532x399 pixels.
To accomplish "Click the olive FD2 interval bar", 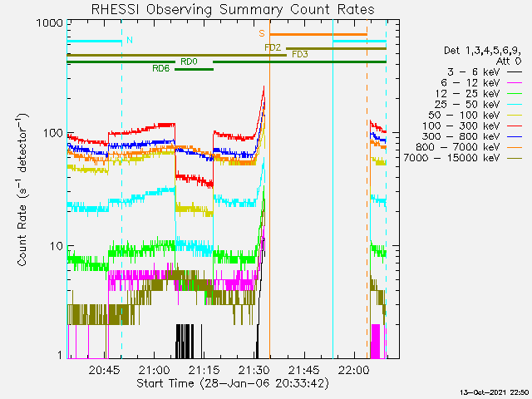I will [336, 48].
